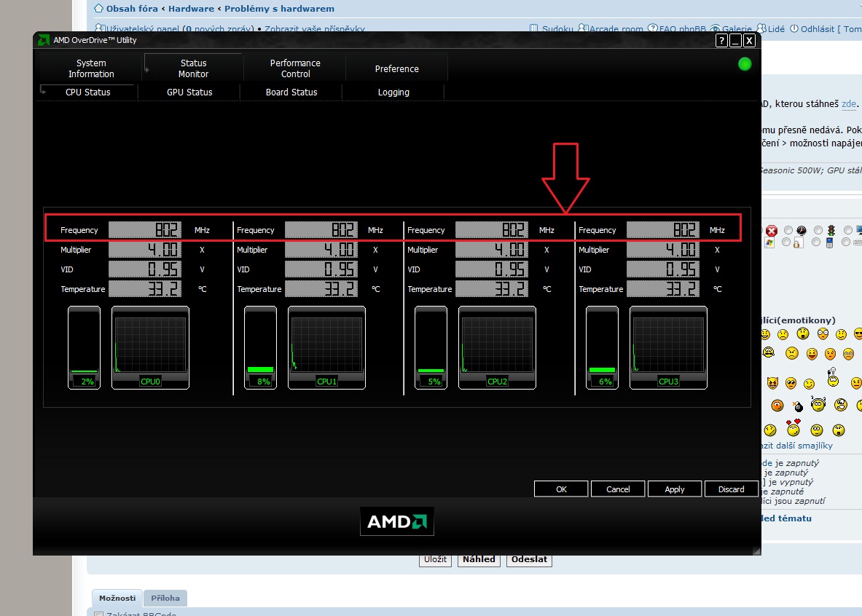This screenshot has height=616, width=862.
Task: Insert the lightbulb idea smiley
Action: coord(833,377)
